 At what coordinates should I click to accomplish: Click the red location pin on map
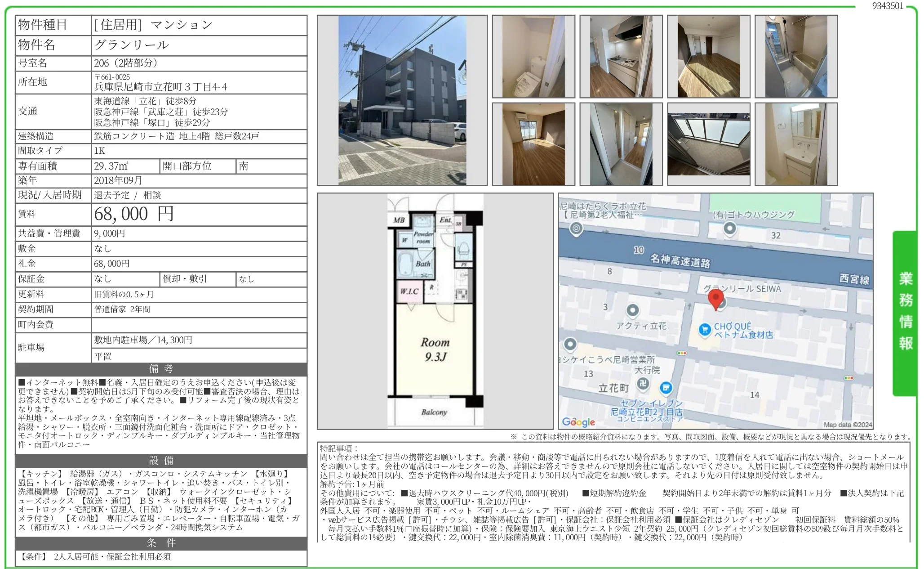(715, 299)
